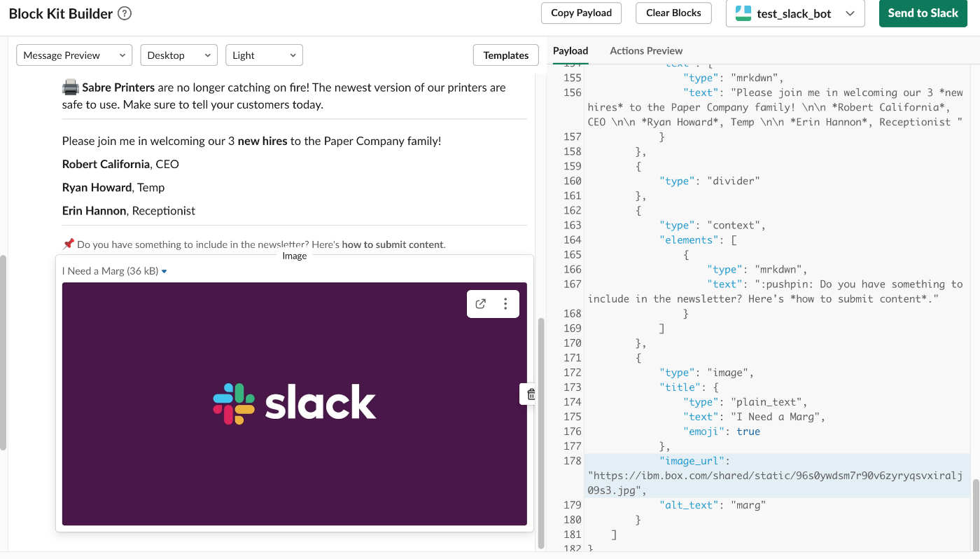Switch to the Payload tab
The image size is (980, 559).
tap(570, 50)
